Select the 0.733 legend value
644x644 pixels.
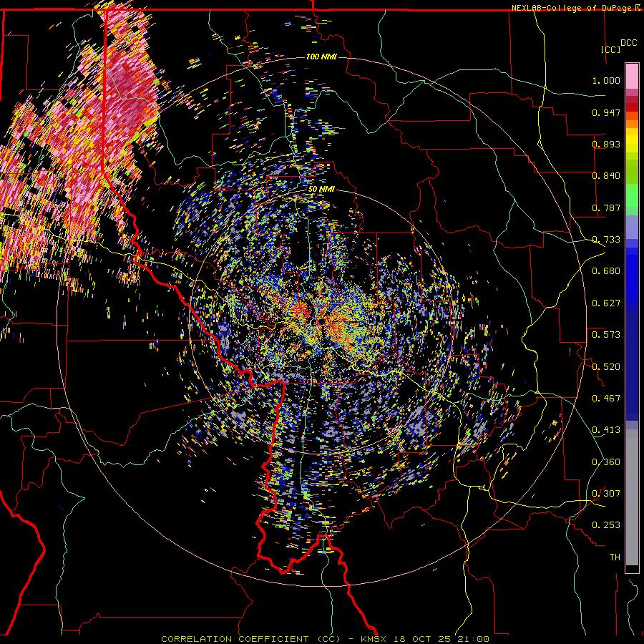click(606, 240)
